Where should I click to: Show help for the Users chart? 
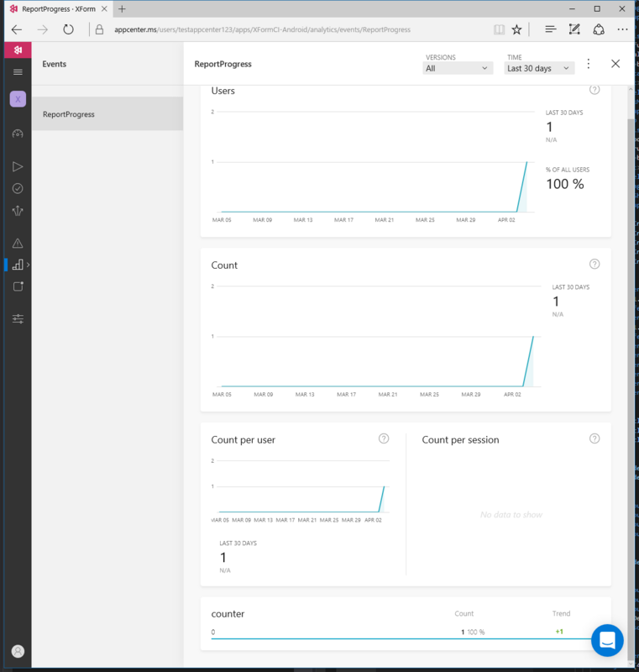[594, 90]
